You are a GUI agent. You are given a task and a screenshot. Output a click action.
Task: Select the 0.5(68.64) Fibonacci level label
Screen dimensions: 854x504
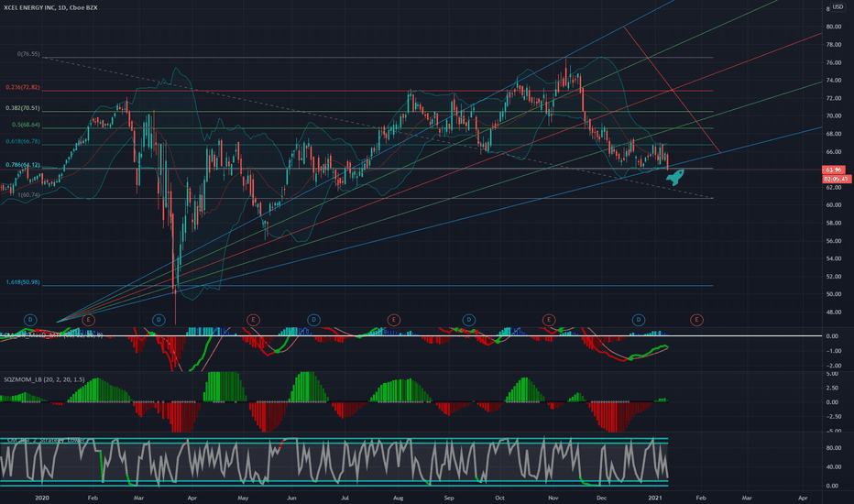point(27,125)
